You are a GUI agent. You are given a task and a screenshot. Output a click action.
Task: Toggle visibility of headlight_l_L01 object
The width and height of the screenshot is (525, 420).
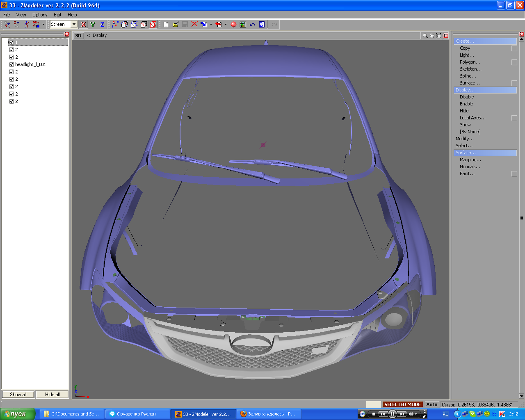point(11,64)
